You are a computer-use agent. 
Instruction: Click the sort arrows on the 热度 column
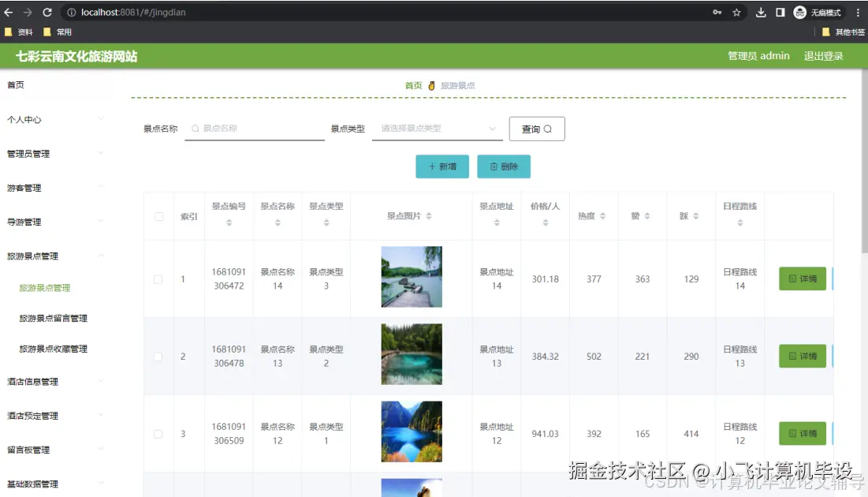604,215
